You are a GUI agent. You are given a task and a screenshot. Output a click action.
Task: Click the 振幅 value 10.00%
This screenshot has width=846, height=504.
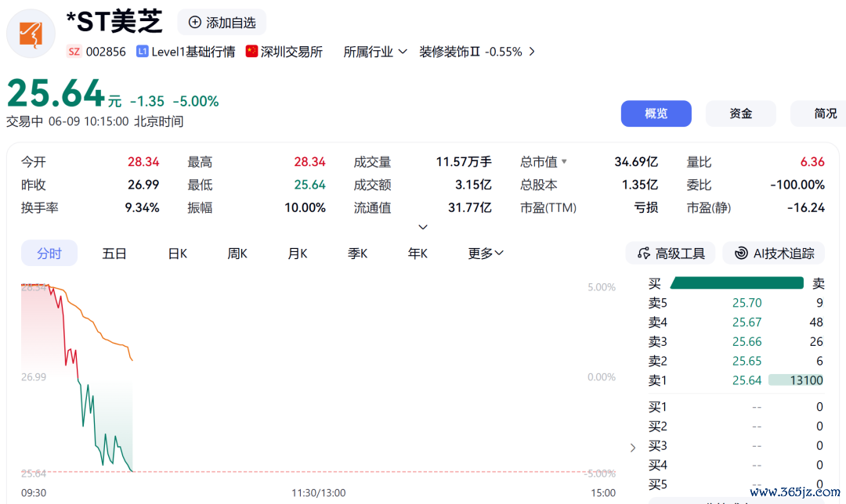point(305,207)
